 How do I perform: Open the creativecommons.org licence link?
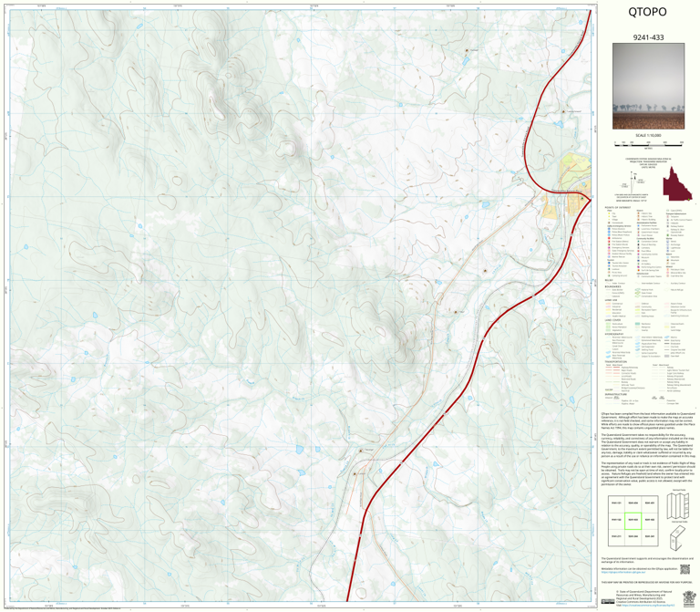coord(648,606)
